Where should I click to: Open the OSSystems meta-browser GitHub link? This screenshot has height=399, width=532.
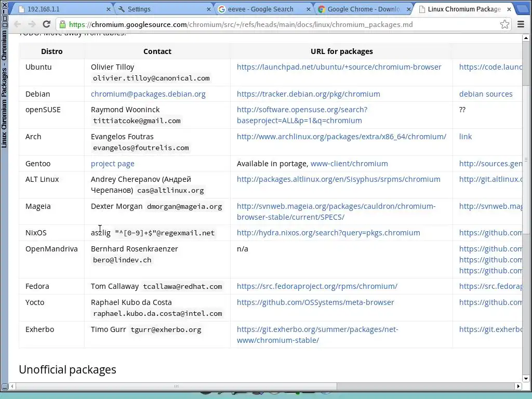click(315, 302)
